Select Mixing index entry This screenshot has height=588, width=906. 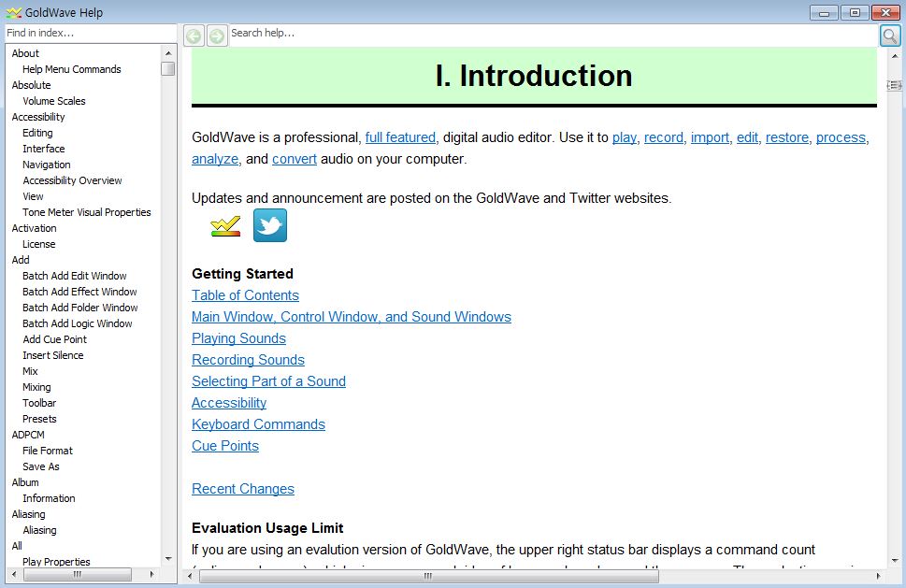(x=36, y=387)
